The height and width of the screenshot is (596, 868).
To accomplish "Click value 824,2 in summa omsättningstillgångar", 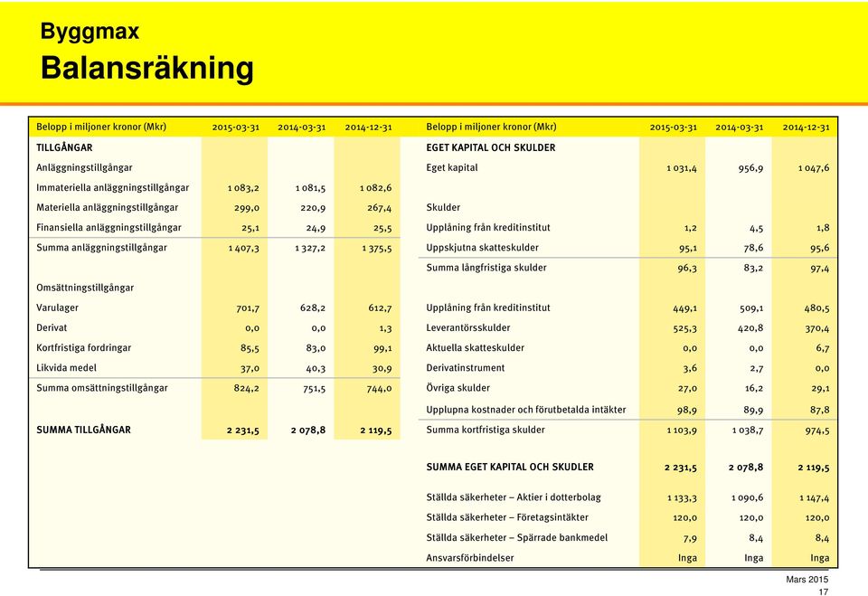I will (x=246, y=388).
